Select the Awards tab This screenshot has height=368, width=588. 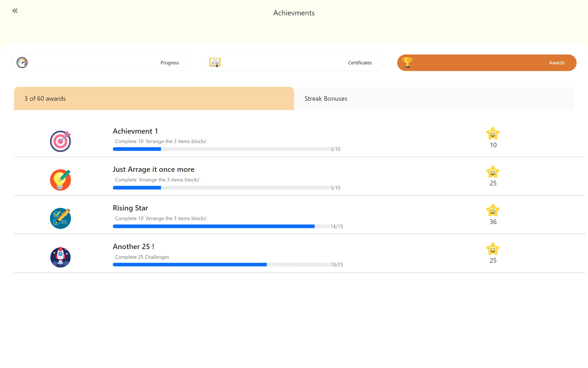[487, 63]
